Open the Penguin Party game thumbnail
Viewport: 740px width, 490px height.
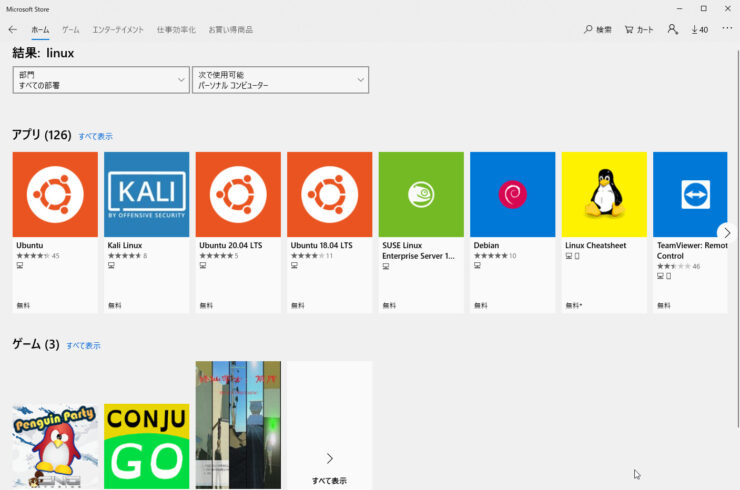click(55, 445)
